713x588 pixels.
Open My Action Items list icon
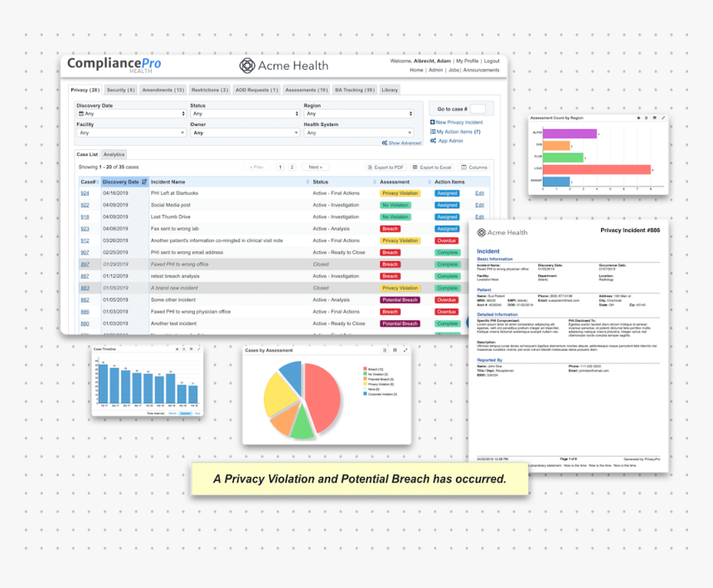point(433,131)
